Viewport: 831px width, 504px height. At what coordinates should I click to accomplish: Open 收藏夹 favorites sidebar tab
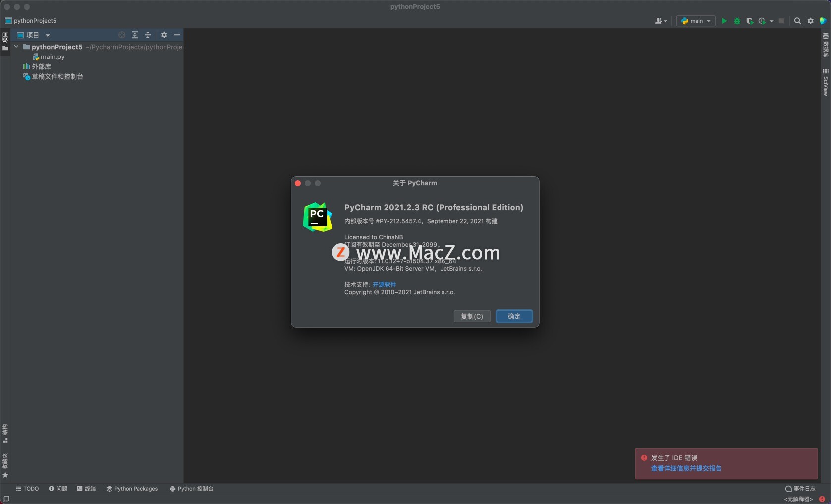tap(5, 466)
